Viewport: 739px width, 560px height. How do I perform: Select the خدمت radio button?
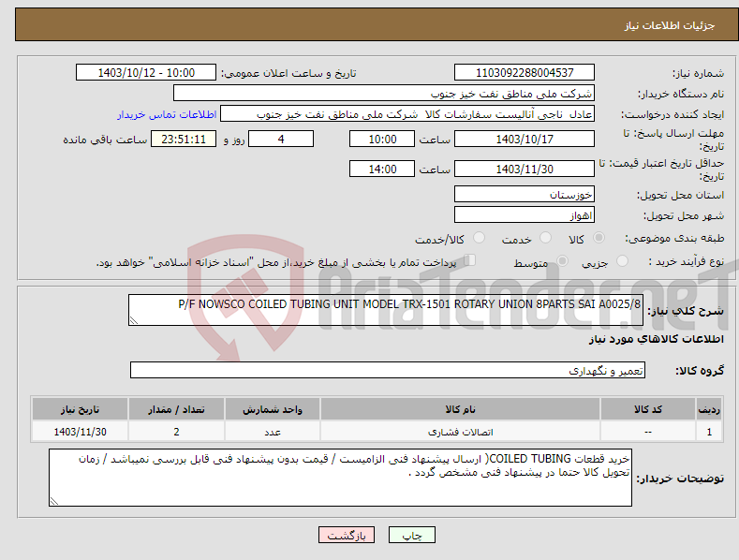pyautogui.click(x=545, y=238)
